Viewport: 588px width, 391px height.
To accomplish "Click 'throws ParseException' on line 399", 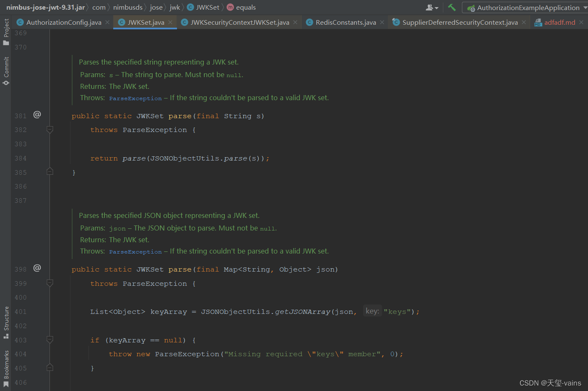I will [x=139, y=284].
